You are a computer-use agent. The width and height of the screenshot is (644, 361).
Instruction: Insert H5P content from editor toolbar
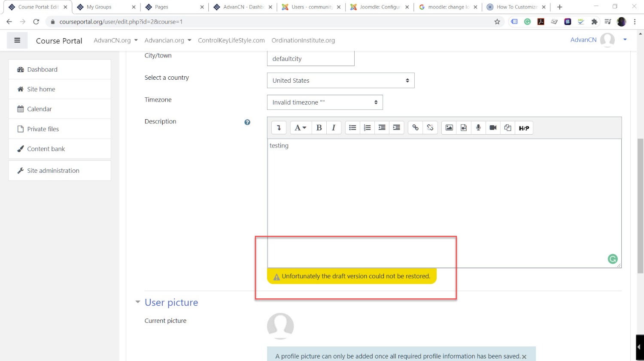coord(524,128)
